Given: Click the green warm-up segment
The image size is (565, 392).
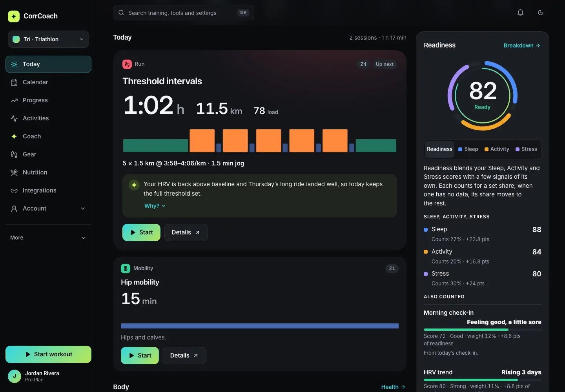Looking at the screenshot, I should (x=155, y=145).
